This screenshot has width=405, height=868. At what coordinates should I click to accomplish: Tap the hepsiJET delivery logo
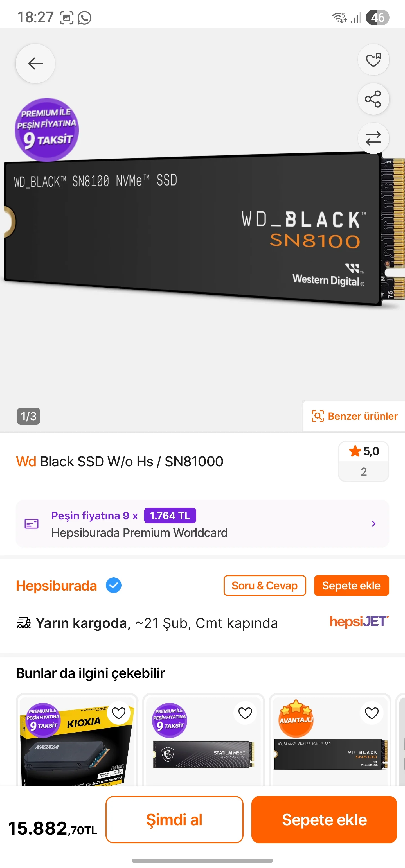click(359, 621)
